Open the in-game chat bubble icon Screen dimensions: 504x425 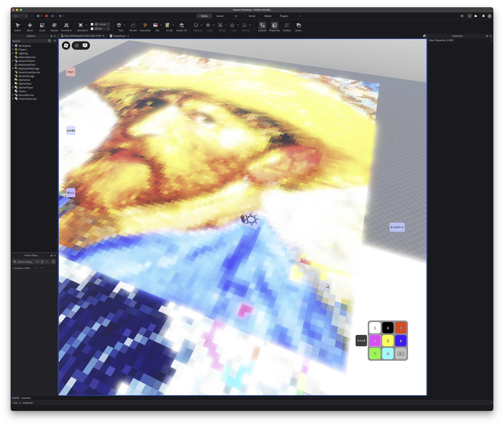coord(85,45)
